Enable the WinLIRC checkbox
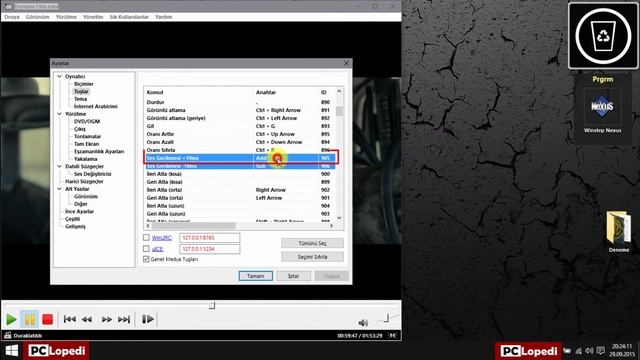Image resolution: width=640 pixels, height=360 pixels. 146,237
